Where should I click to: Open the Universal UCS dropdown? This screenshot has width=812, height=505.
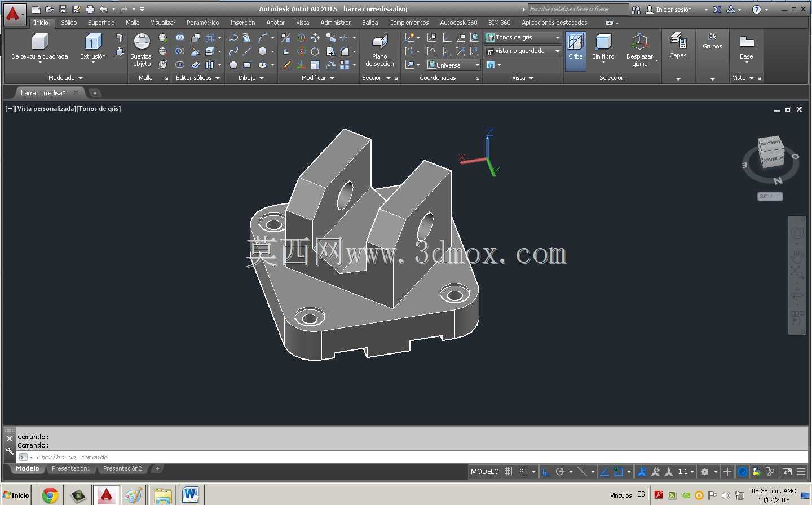(453, 65)
